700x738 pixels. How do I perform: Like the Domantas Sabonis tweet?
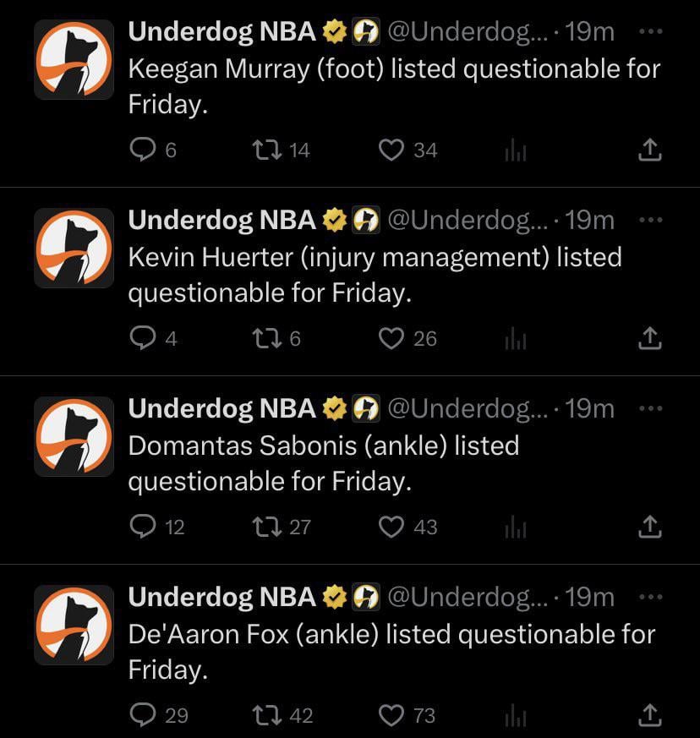pos(391,527)
